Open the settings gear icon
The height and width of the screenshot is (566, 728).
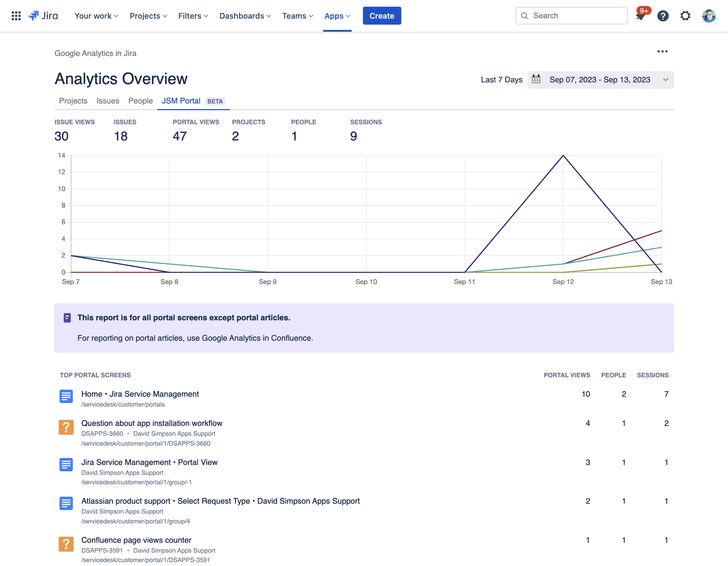click(x=685, y=16)
